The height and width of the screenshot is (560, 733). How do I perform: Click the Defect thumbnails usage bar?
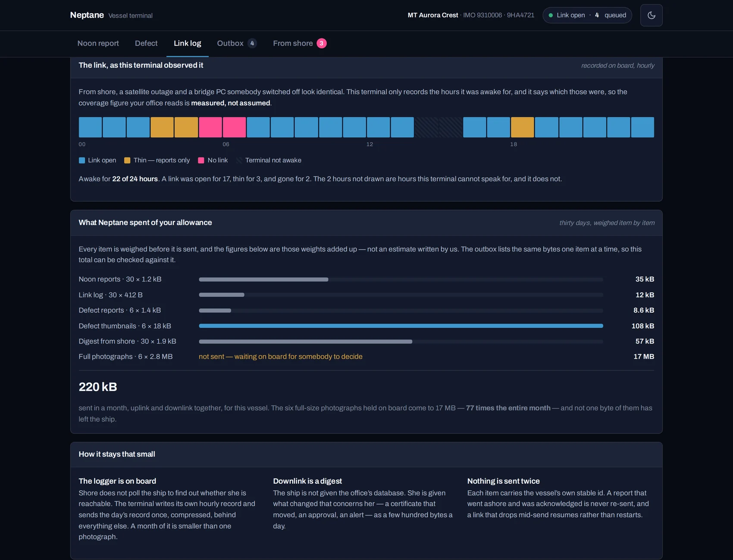point(401,326)
